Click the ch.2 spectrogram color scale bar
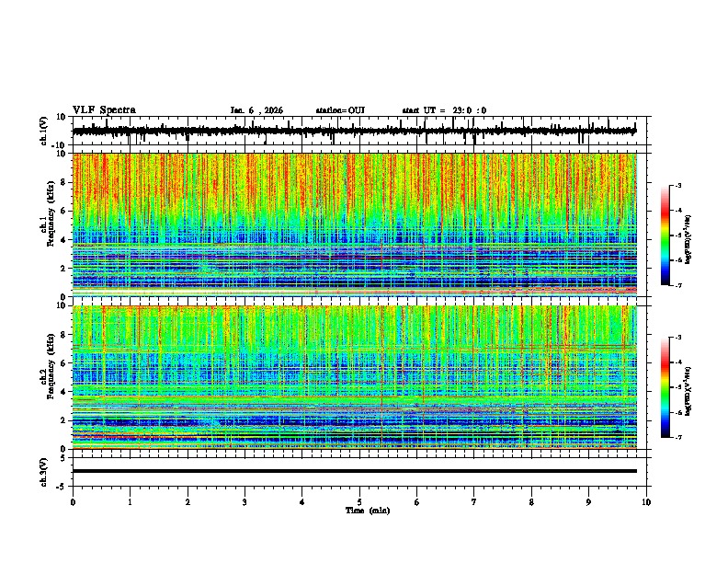Viewport: 728px width, 563px height. pyautogui.click(x=665, y=387)
